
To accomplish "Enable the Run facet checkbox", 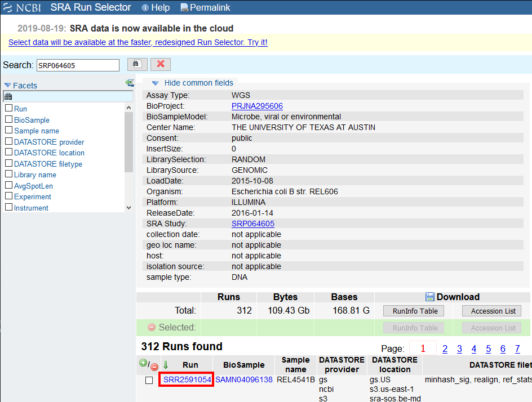I will click(8, 109).
